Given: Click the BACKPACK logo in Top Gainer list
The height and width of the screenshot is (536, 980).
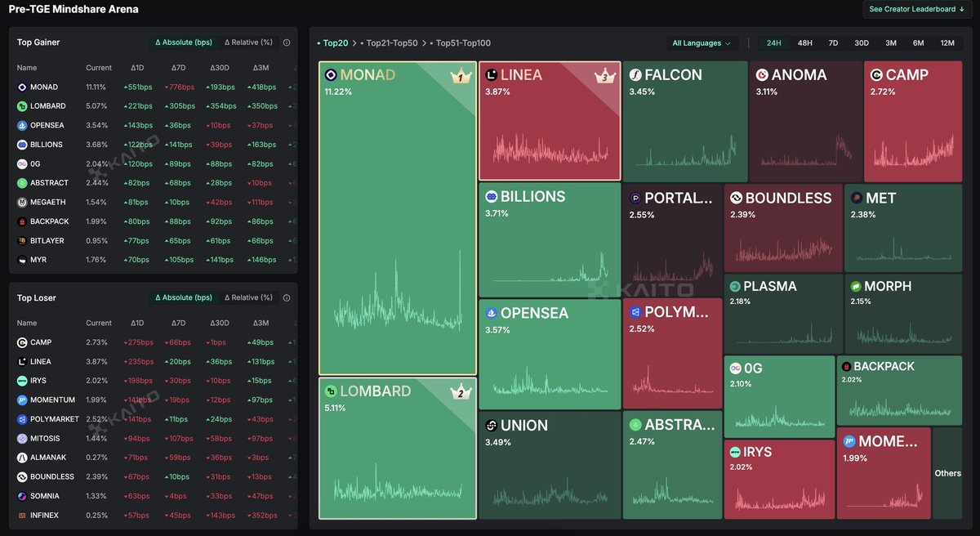Looking at the screenshot, I should tap(22, 221).
